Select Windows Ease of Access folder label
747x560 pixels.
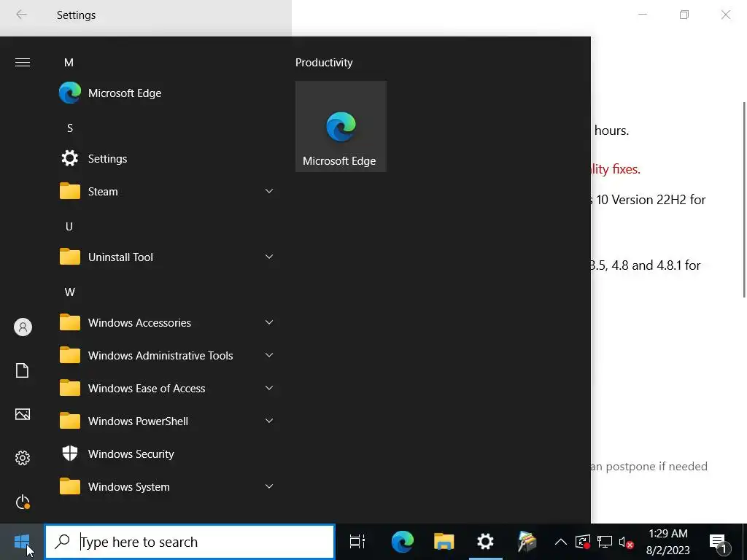[147, 389]
